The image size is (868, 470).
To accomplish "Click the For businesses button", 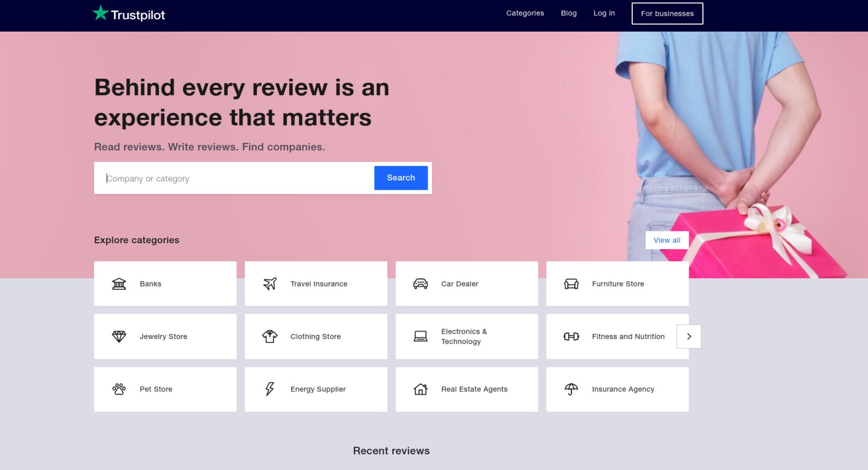I will pos(667,14).
